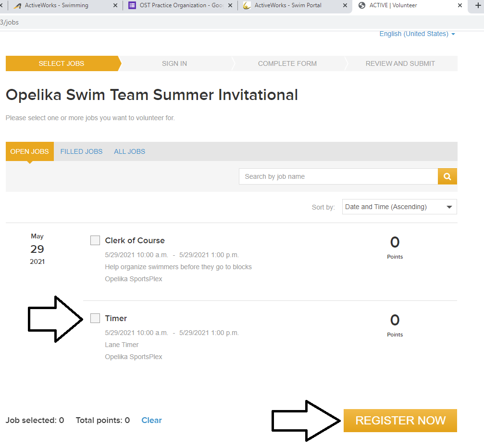The image size is (484, 448).
Task: Close the OST Practice Organization tab
Action: coord(230,5)
